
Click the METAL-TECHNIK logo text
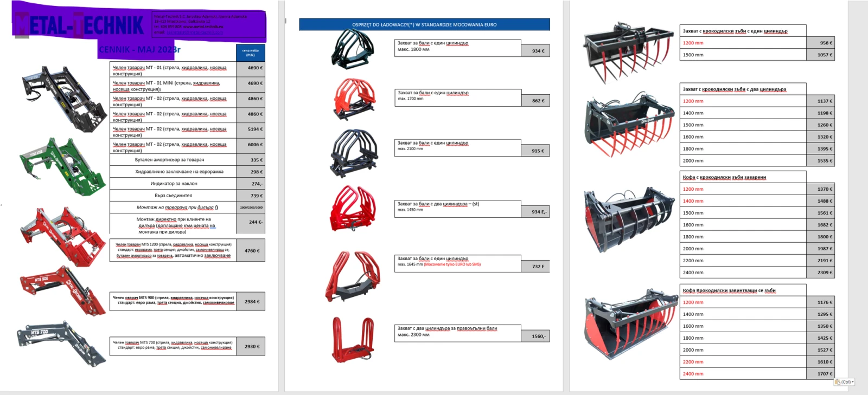79,25
